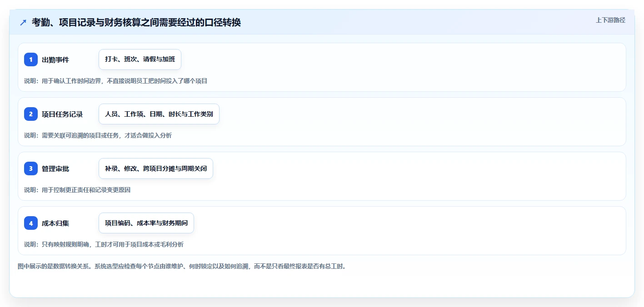Click the 成本归集 step title
This screenshot has width=644, height=307.
point(55,223)
